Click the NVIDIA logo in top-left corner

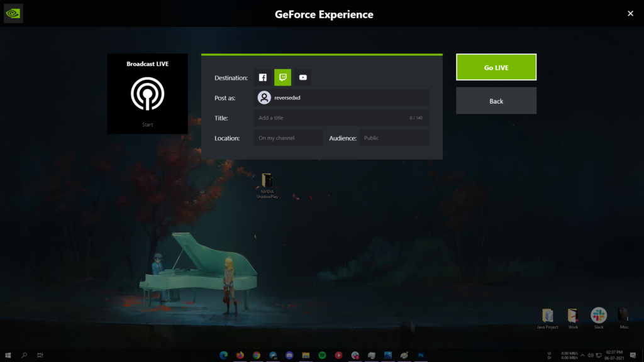(x=13, y=13)
